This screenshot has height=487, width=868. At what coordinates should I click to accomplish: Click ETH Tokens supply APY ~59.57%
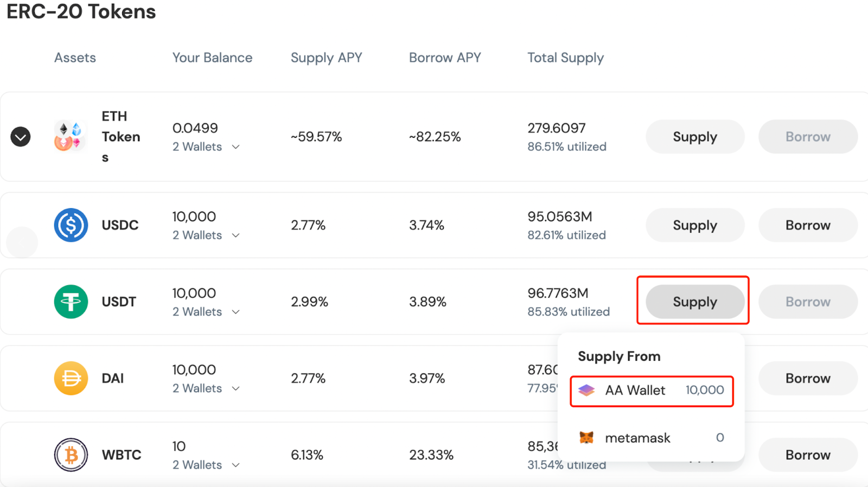pyautogui.click(x=316, y=137)
